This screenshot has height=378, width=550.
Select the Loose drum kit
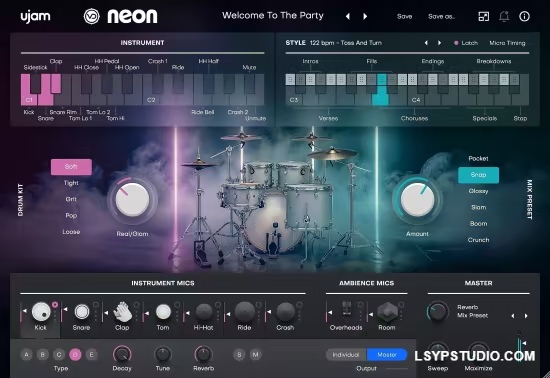click(71, 232)
